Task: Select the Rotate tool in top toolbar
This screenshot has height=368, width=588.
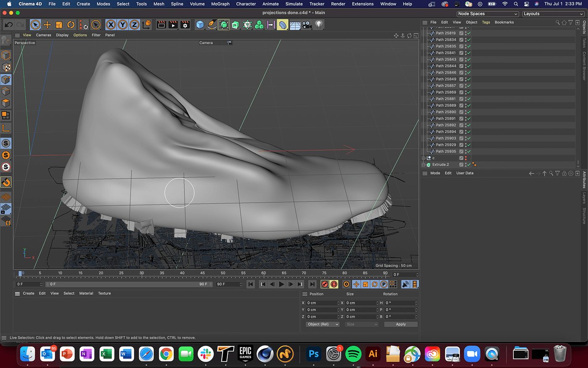Action: point(71,25)
